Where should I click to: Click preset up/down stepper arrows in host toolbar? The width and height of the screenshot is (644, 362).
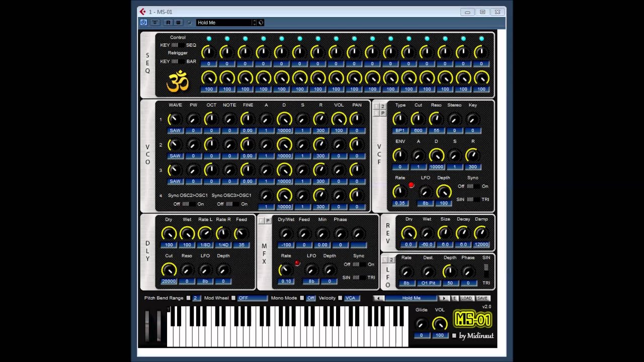click(x=254, y=23)
